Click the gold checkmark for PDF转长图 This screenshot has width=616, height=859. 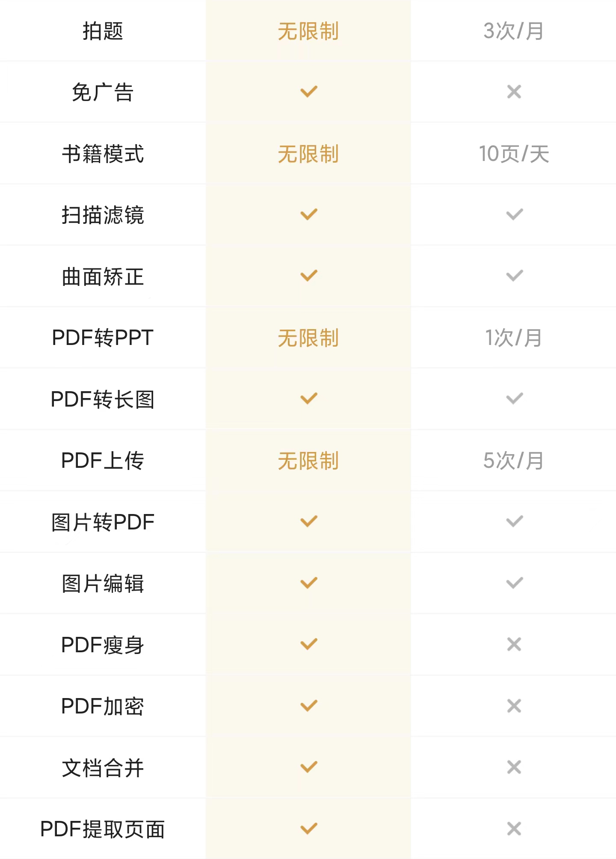pyautogui.click(x=308, y=398)
